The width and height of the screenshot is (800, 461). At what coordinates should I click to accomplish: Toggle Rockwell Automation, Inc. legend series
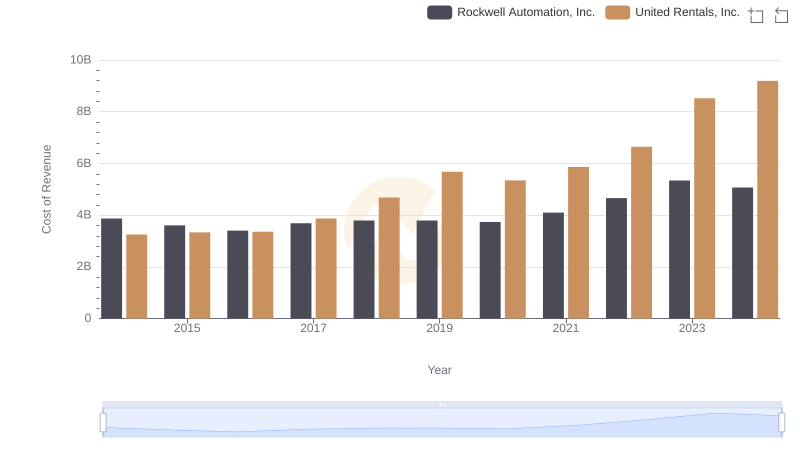click(x=511, y=12)
